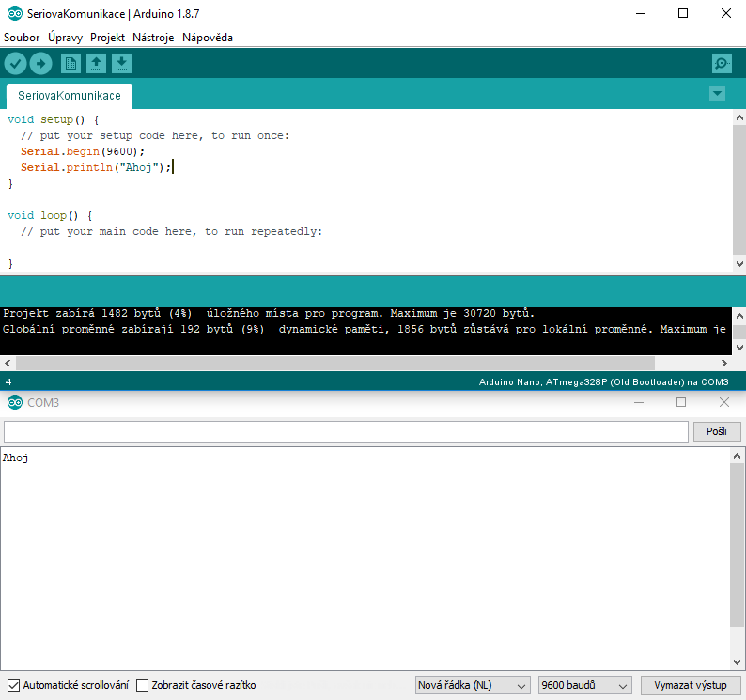
Task: Click the Arduino logo in the title bar
Action: [x=15, y=14]
